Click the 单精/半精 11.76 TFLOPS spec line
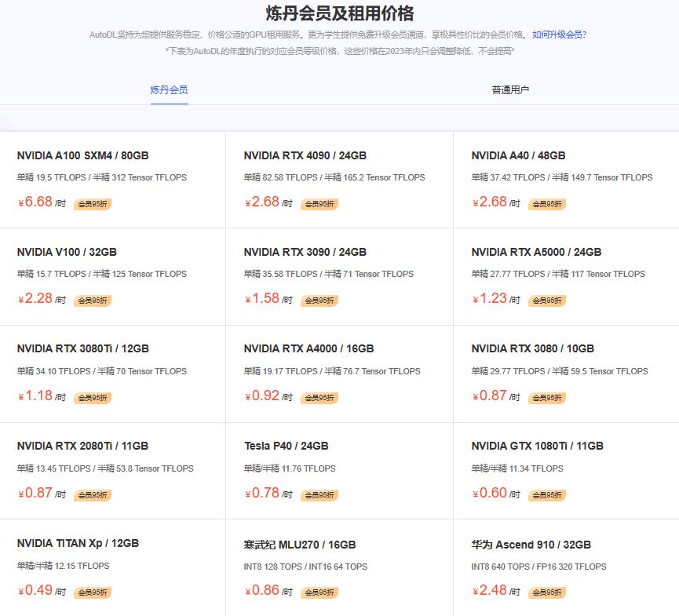 290,468
